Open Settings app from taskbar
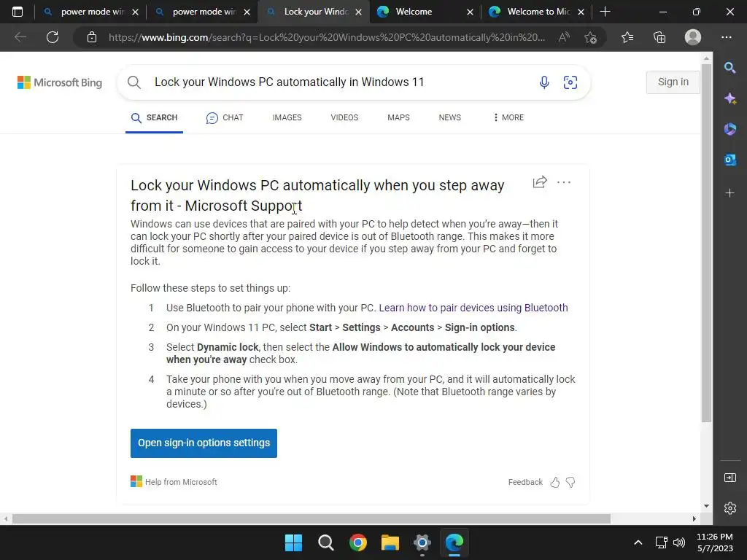Viewport: 747px width, 560px height. (422, 542)
